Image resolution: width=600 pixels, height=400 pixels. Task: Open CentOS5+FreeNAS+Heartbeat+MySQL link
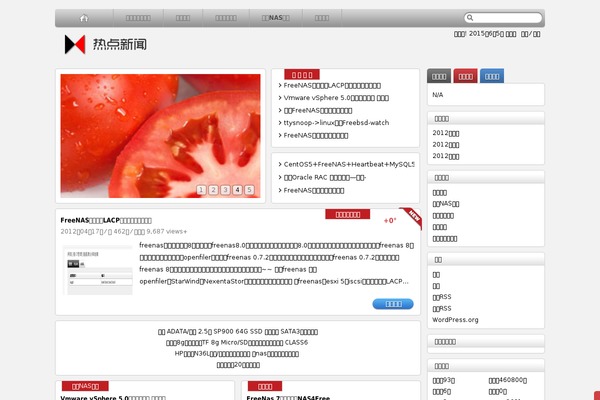(349, 164)
